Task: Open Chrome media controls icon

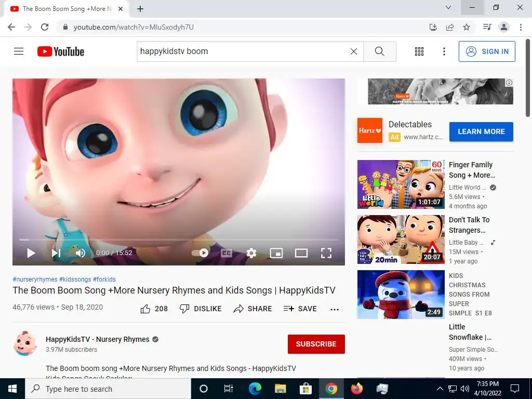Action: (487, 27)
